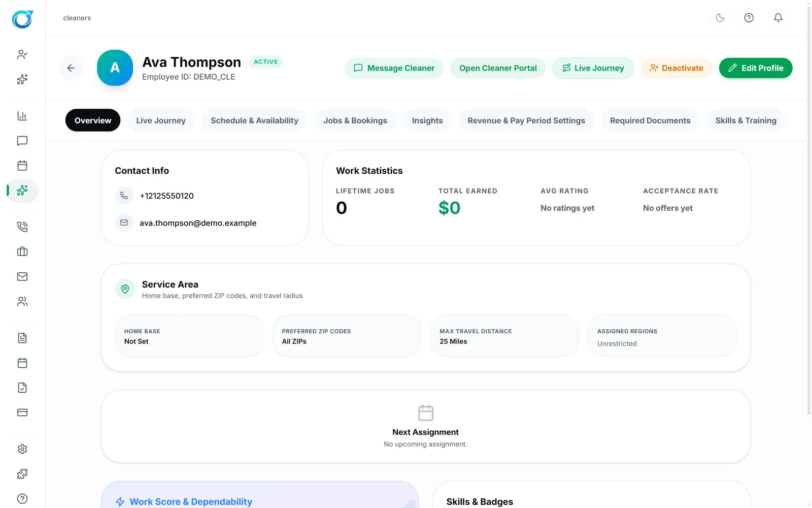Click the Employee ID: DEMO_CLE text
Screen dimensions: 812x508
point(189,77)
